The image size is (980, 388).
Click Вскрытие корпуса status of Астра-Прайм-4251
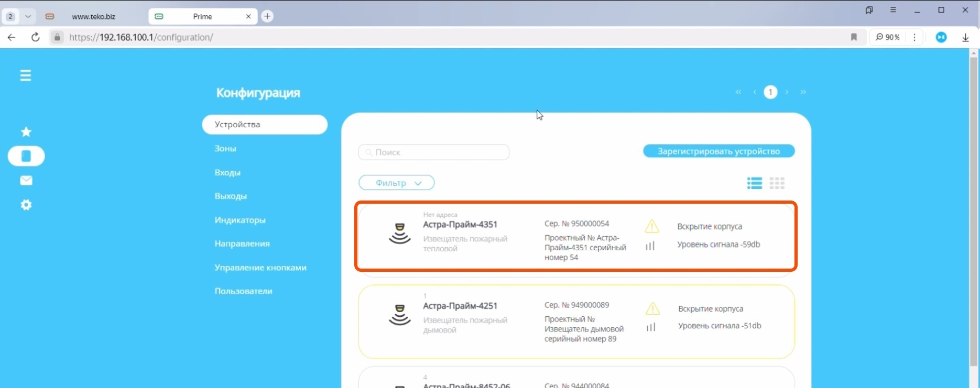[711, 309]
